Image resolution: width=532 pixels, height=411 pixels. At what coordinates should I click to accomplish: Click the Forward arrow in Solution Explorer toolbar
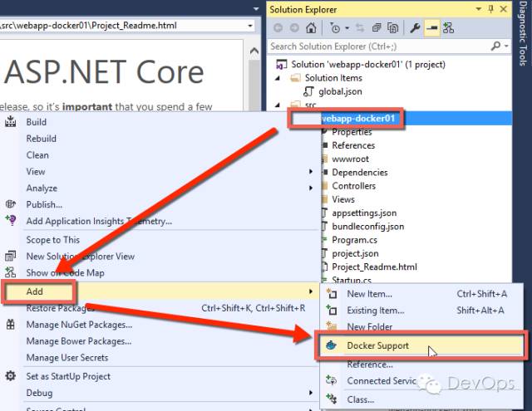pos(294,28)
